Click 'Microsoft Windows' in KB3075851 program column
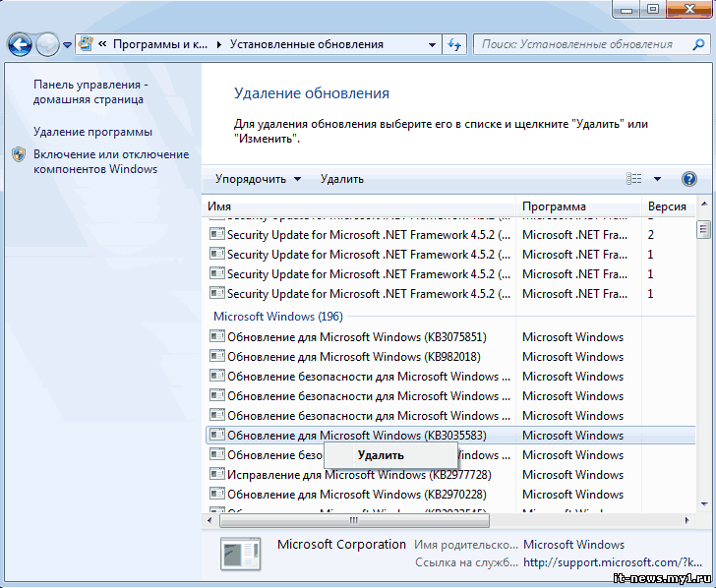Viewport: 716px width, 588px height. (x=573, y=337)
